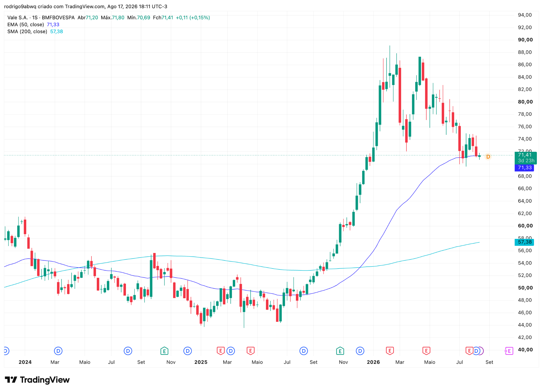This screenshot has height=392, width=543.
Task: Open green earnings marker near Nov 2025
Action: tap(340, 351)
